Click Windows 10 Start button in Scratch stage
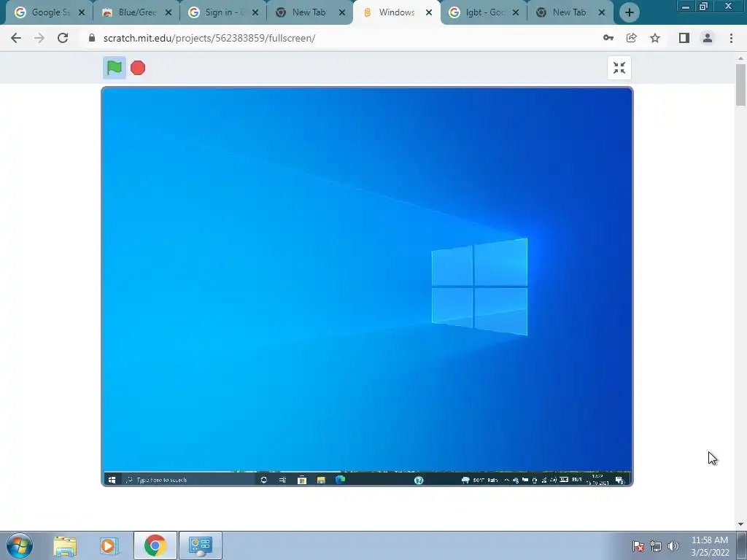Screen dimensions: 747x560 112,480
